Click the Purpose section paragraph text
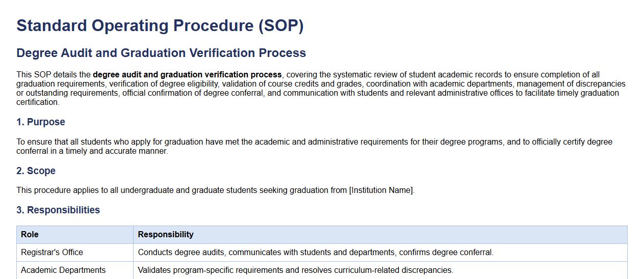 pos(255,142)
